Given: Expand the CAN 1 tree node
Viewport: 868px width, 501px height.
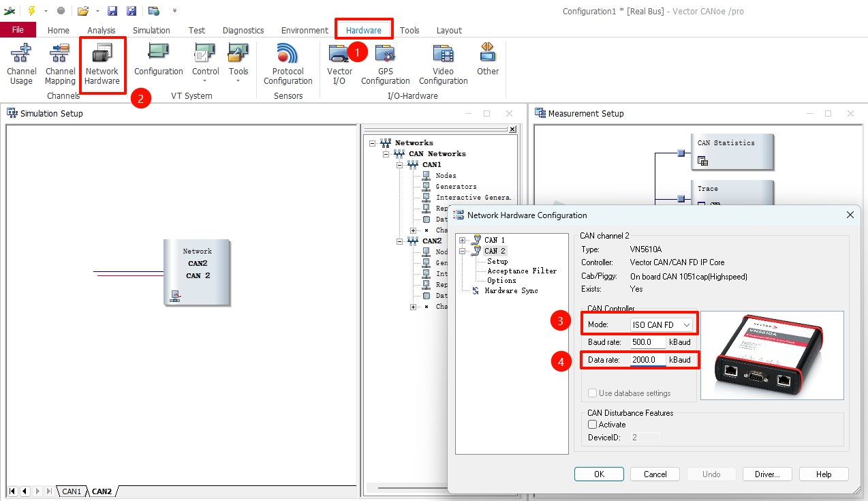Looking at the screenshot, I should tap(463, 241).
